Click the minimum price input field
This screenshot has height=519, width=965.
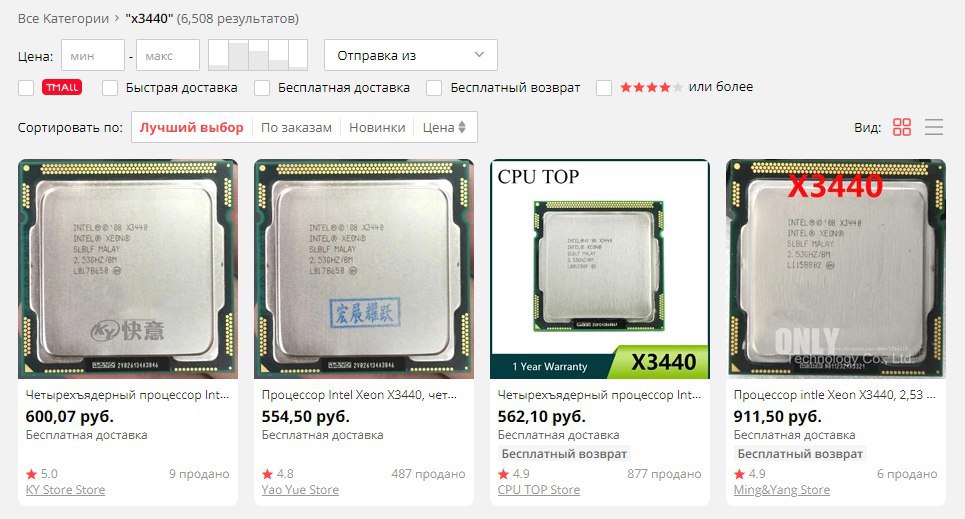pyautogui.click(x=93, y=55)
